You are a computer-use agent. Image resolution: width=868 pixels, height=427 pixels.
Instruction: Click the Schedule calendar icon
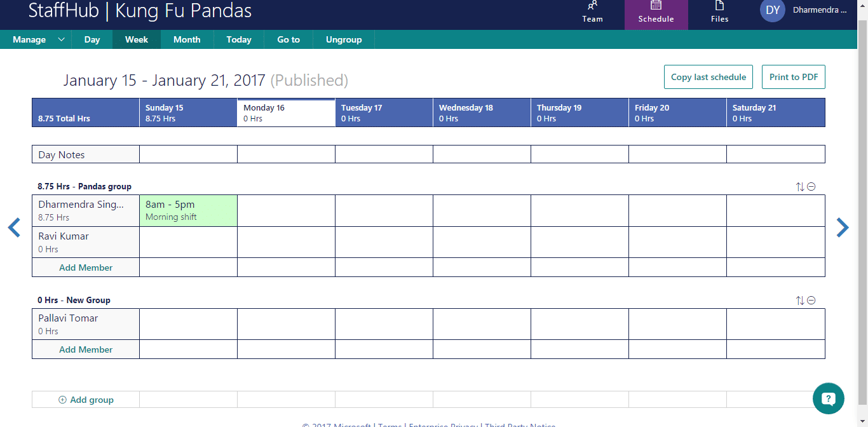click(x=656, y=5)
